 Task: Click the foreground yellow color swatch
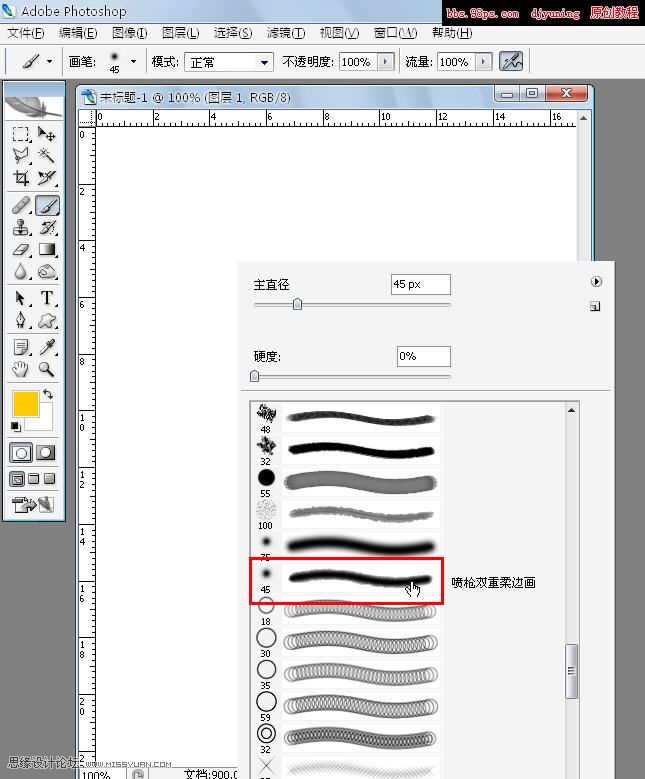click(25, 403)
